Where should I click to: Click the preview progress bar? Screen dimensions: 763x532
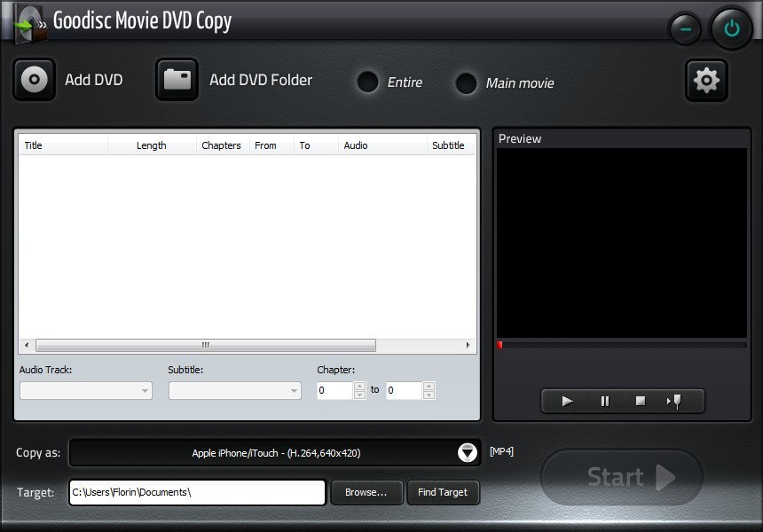click(621, 345)
